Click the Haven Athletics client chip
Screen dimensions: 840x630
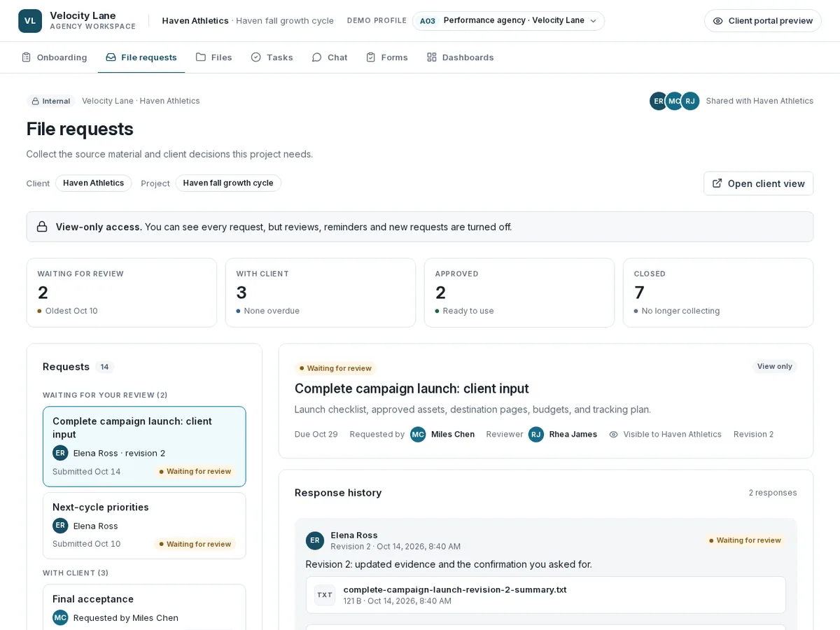(93, 183)
